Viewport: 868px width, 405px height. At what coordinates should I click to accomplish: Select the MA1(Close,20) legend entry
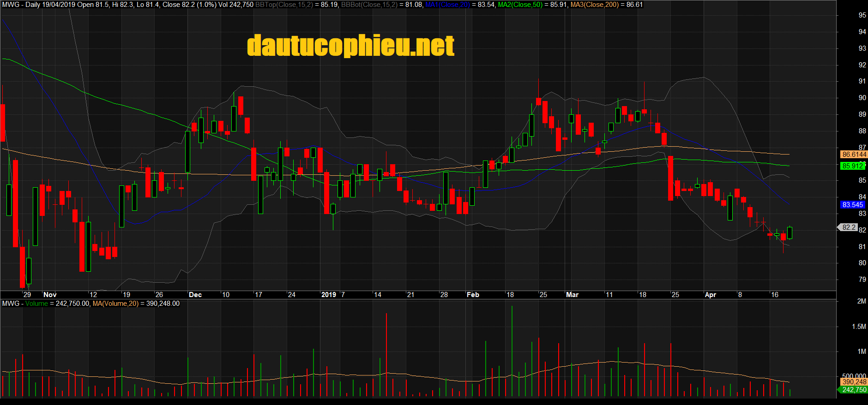[x=447, y=5]
